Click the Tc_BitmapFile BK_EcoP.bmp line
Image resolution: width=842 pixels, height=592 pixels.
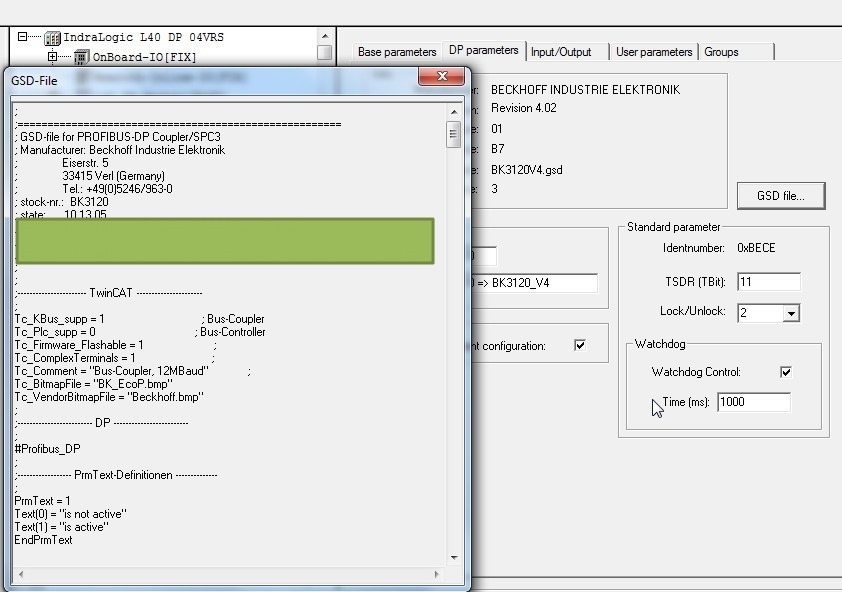coord(93,384)
